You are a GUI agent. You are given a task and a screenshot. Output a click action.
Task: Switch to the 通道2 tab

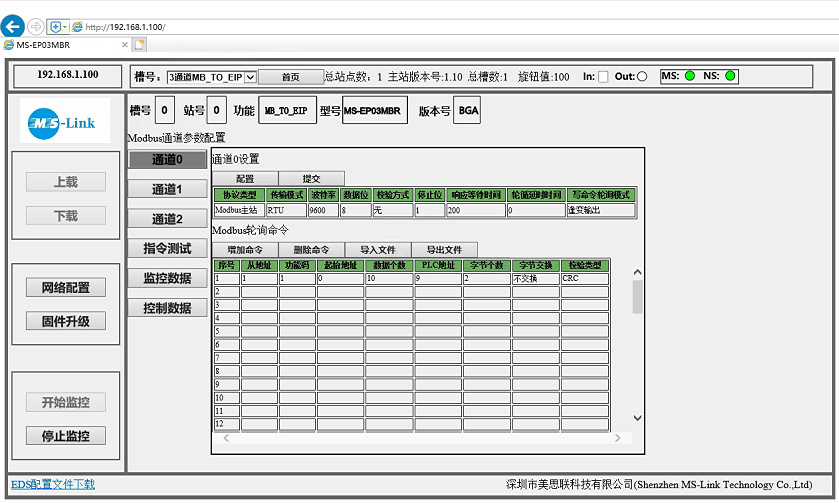(167, 219)
